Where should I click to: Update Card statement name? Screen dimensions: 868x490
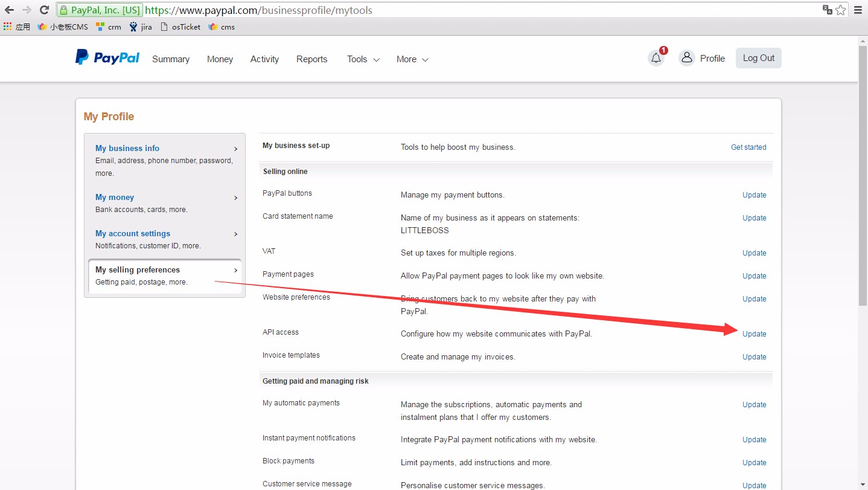754,218
